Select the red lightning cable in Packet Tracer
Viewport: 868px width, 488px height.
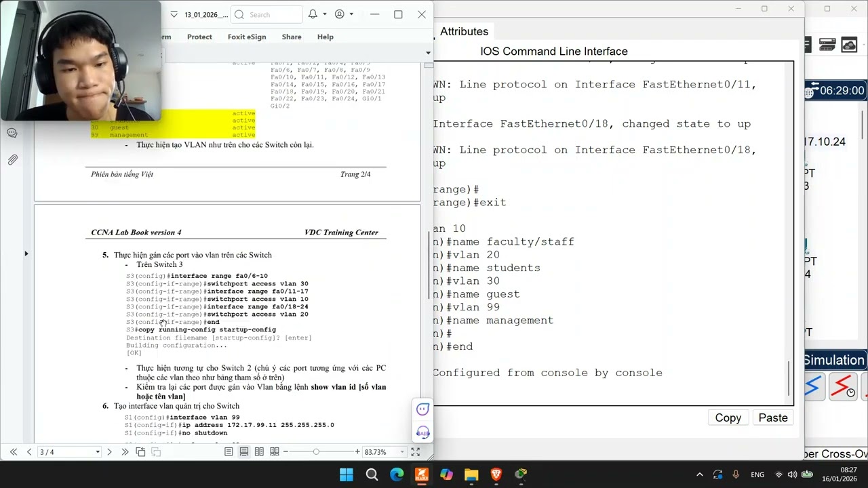point(842,387)
